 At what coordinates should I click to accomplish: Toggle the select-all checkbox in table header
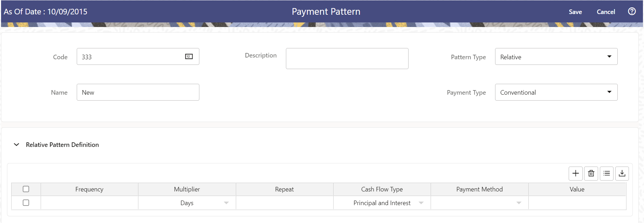26,189
